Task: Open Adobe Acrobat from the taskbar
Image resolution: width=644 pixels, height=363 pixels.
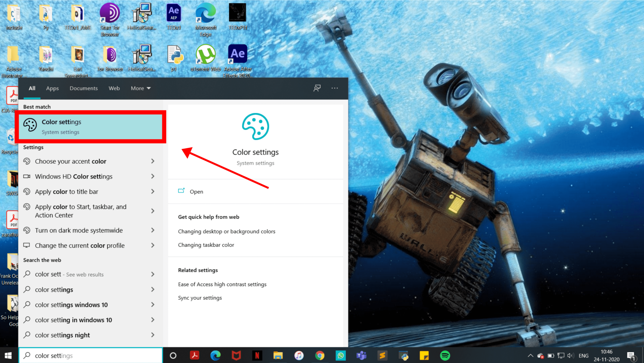Action: tap(194, 356)
